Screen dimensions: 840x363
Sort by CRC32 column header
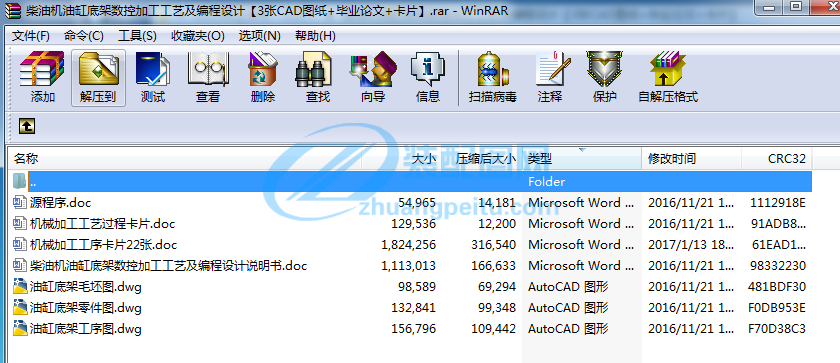tap(777, 158)
